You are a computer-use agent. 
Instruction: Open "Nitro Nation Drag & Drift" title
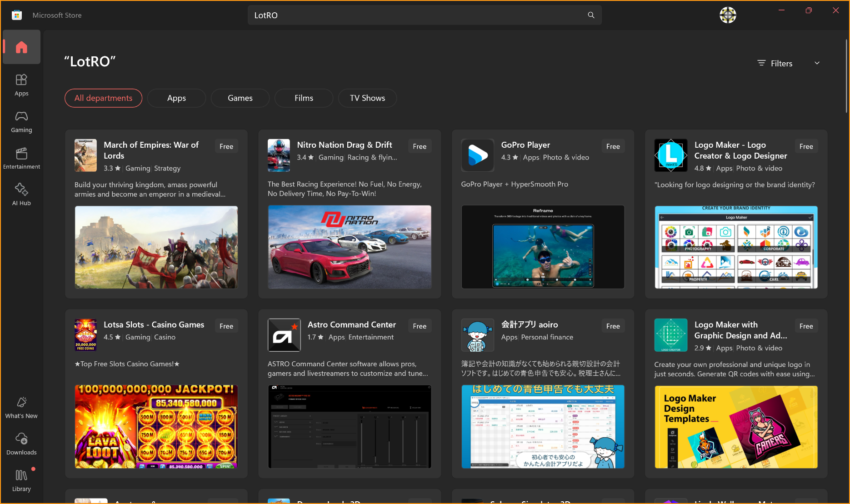(345, 145)
